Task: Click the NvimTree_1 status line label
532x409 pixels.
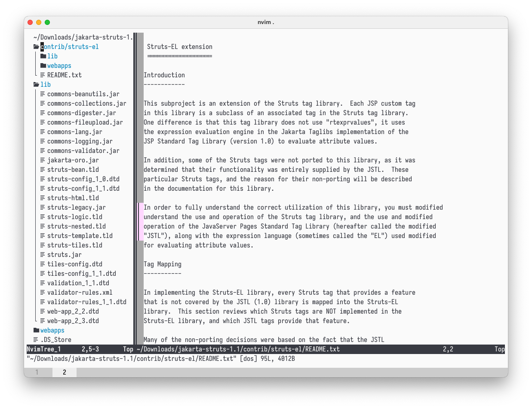Action: [x=44, y=349]
